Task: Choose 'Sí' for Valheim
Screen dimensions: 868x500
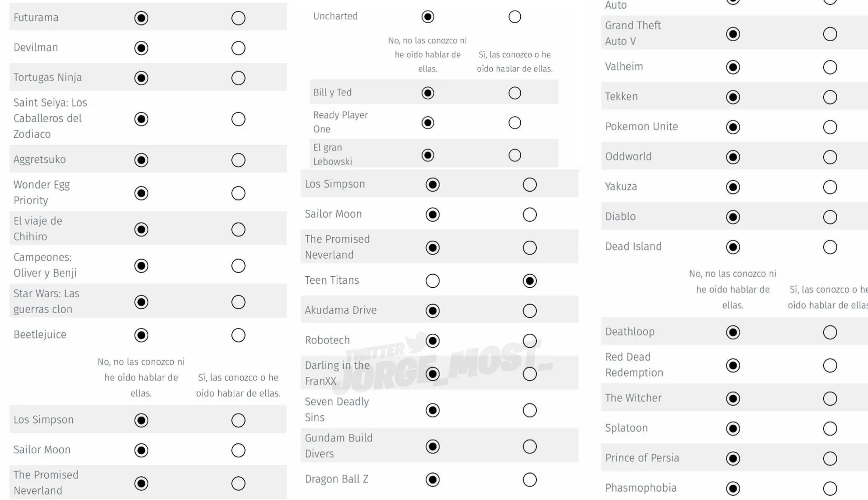Action: coord(830,68)
